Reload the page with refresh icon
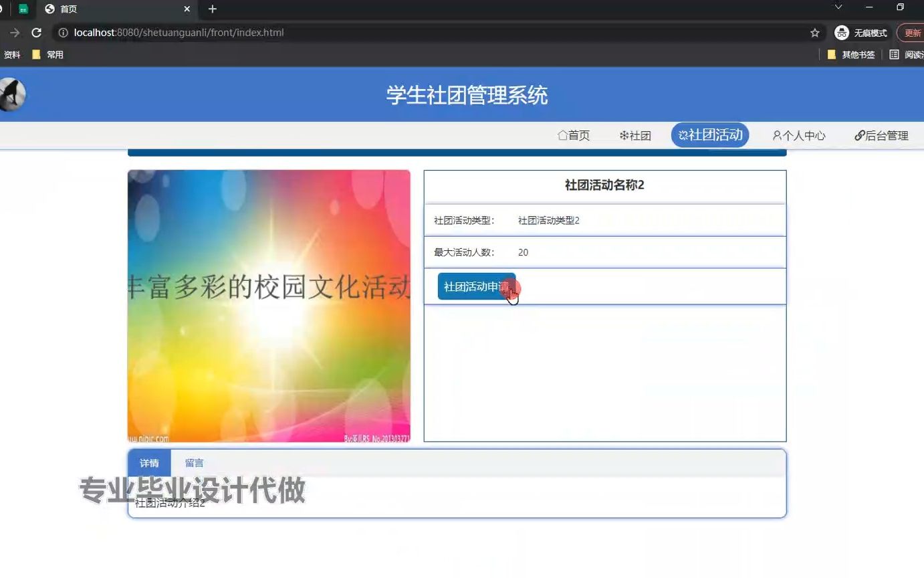 36,31
